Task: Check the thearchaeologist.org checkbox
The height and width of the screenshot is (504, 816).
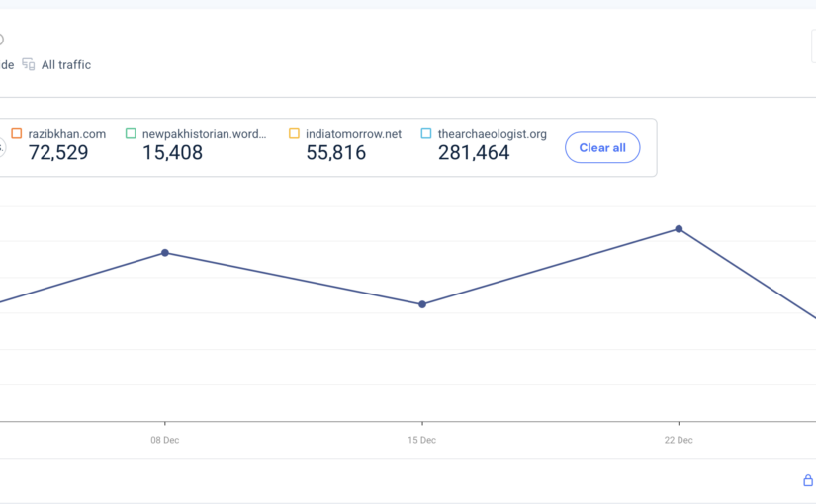Action: point(426,134)
